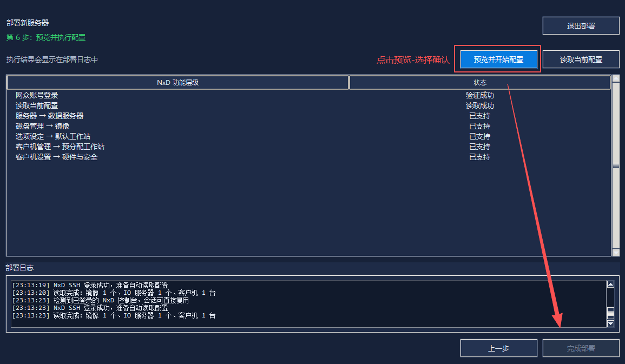Screen dimensions: 625x364
Task: Click the 23:13:19 SSH 登录成功 log line
Action: pyautogui.click(x=90, y=285)
